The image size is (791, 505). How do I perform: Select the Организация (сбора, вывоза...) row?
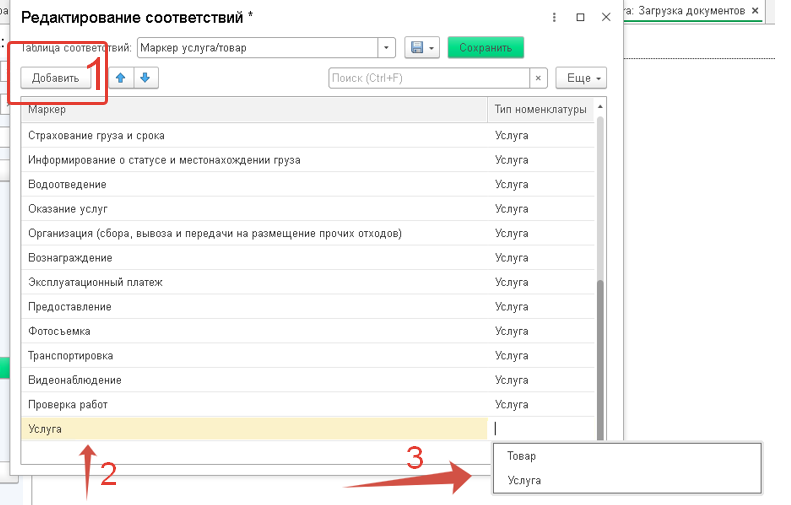coord(308,233)
